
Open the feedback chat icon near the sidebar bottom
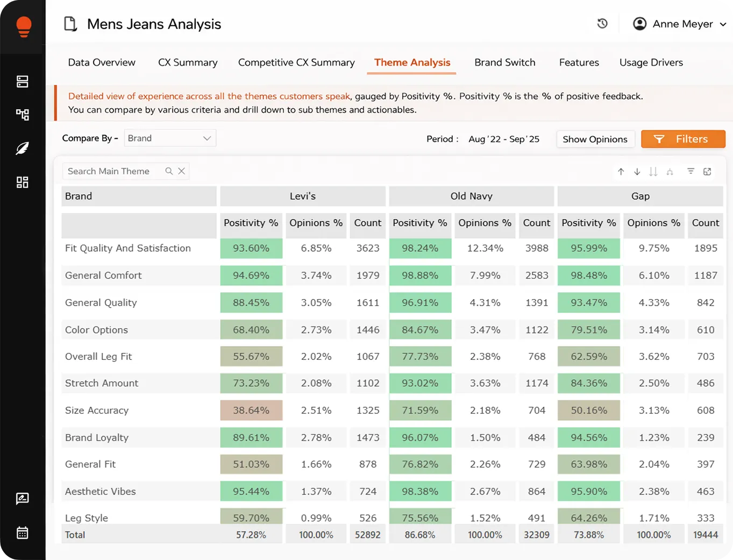pos(22,499)
